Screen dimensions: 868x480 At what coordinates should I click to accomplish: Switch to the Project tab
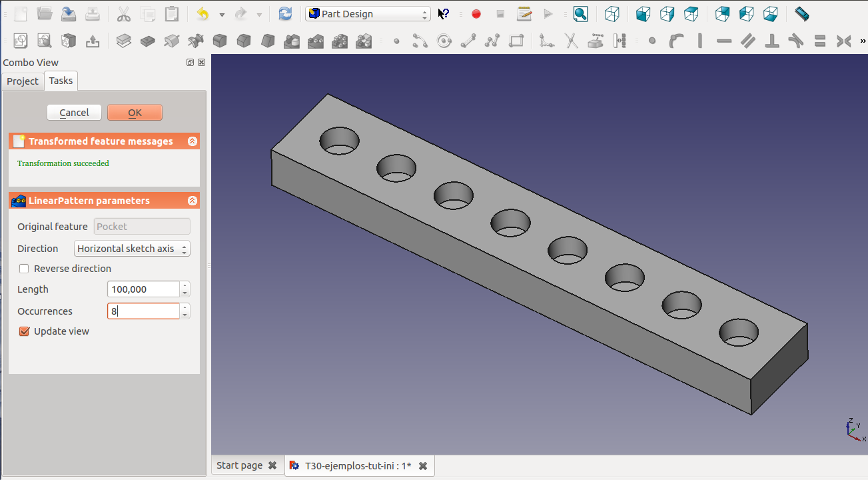[x=23, y=81]
